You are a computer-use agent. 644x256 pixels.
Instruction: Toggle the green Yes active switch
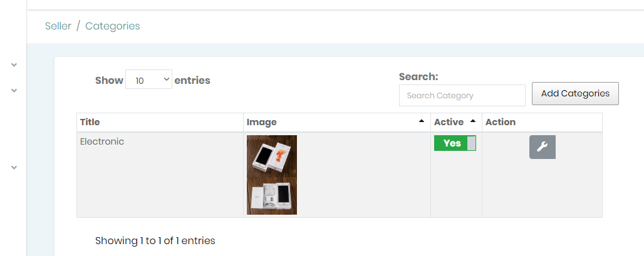[455, 143]
